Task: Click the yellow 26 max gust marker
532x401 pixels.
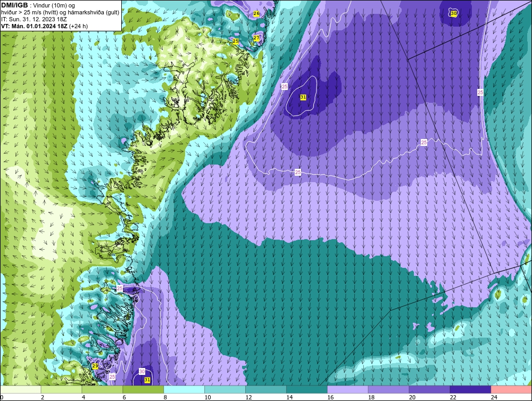Action: pyautogui.click(x=256, y=14)
